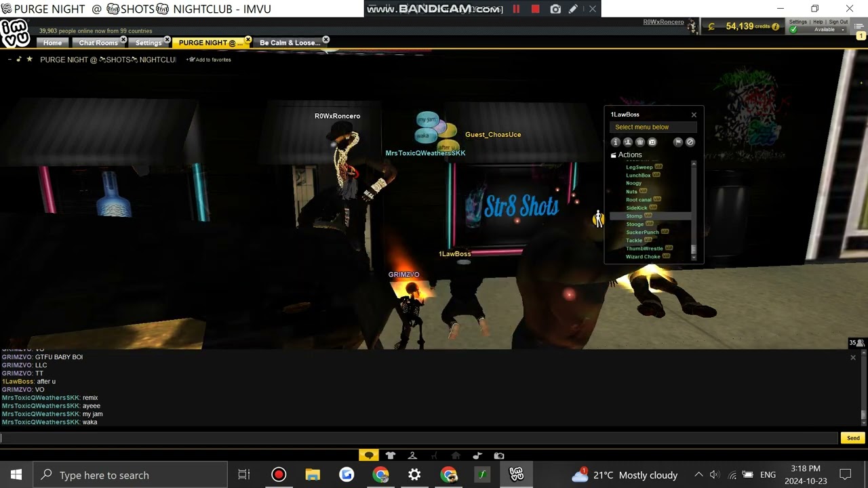The width and height of the screenshot is (868, 488).
Task: Switch to Be Calm & Loose tab
Action: pyautogui.click(x=290, y=43)
